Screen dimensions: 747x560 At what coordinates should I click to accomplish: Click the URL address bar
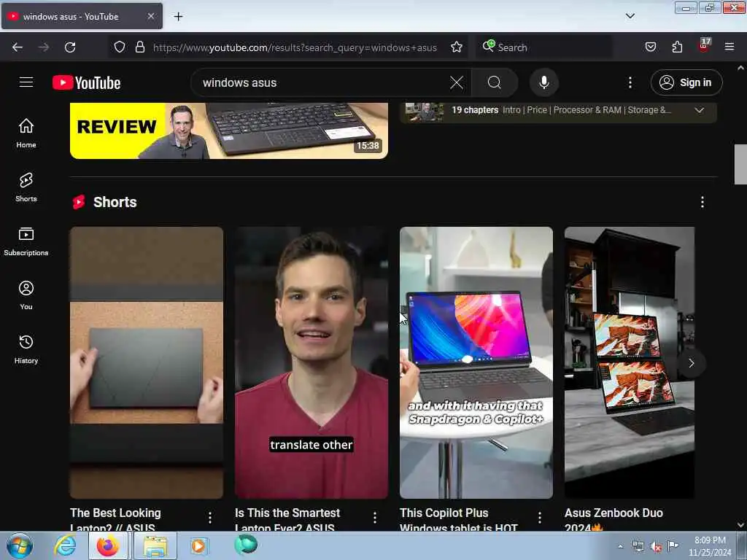(295, 47)
